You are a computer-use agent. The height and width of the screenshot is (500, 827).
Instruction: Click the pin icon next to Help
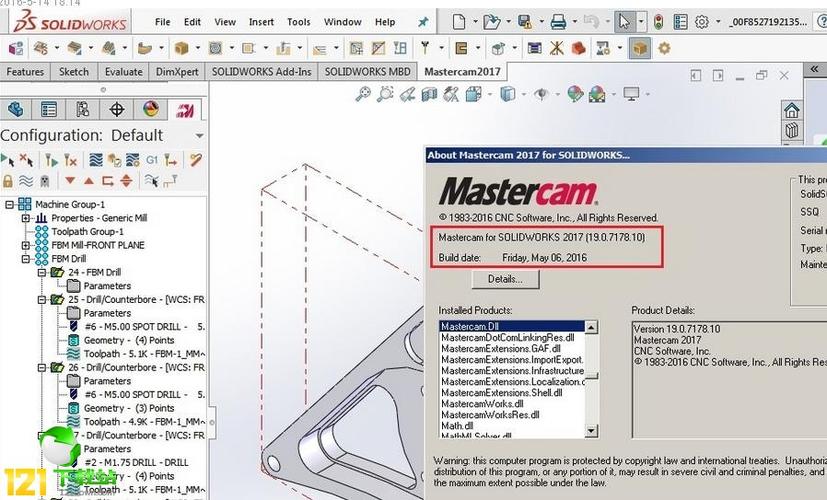[x=423, y=22]
